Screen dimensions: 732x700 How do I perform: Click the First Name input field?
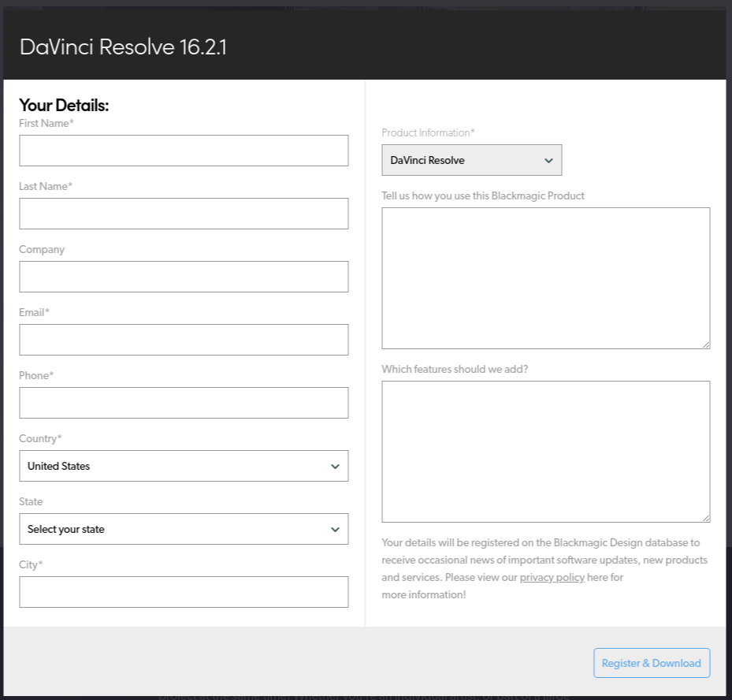[184, 151]
